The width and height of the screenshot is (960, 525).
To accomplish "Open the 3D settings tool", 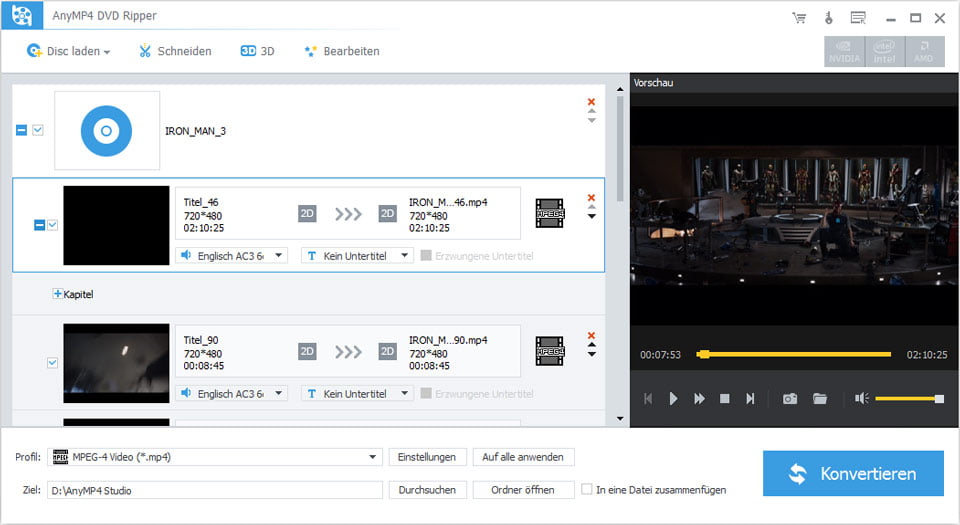I will [257, 51].
